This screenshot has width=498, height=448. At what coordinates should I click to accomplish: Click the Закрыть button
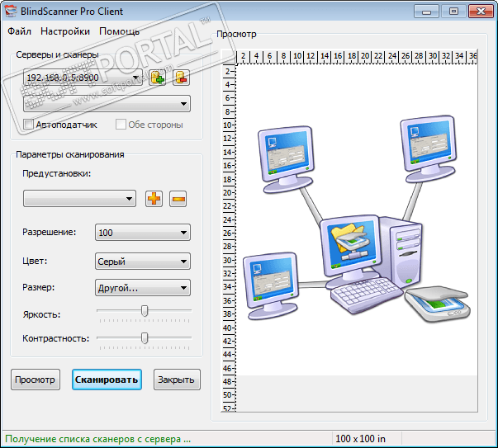pos(177,380)
